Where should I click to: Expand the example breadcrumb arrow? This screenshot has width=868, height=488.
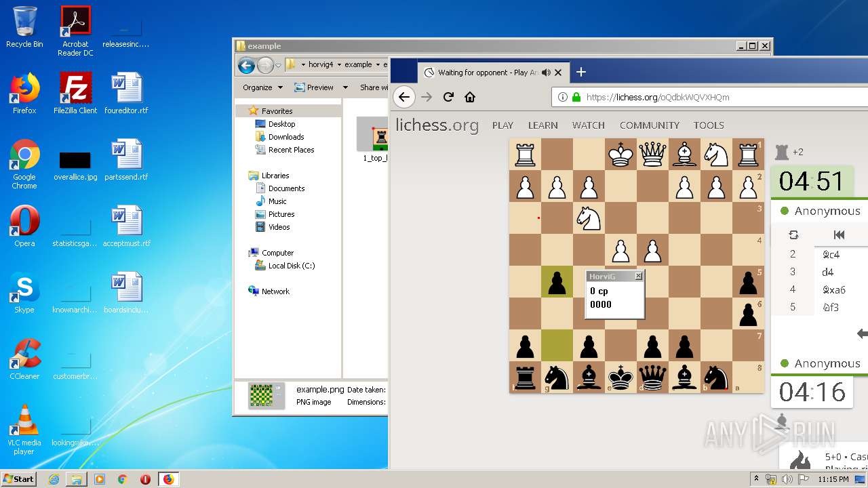(377, 64)
